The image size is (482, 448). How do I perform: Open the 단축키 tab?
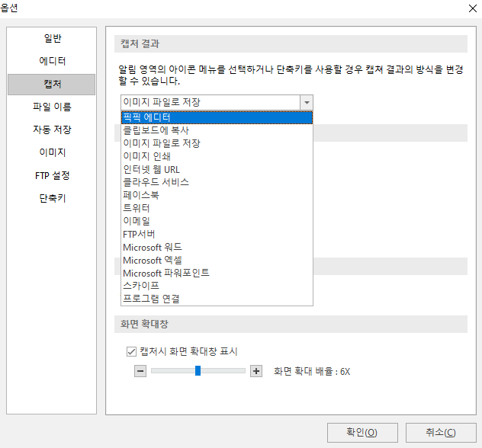52,198
